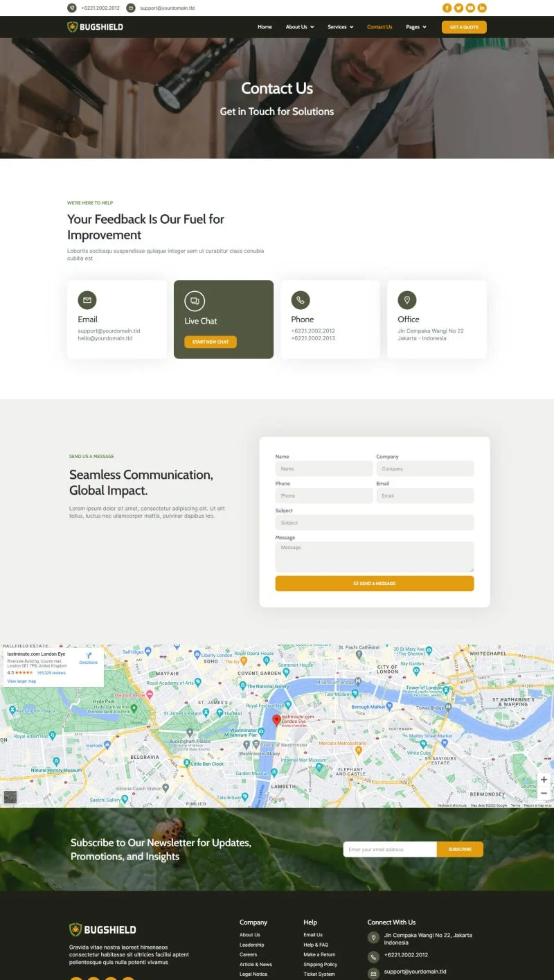The width and height of the screenshot is (554, 980).
Task: Go to the Home menu item
Action: click(265, 27)
